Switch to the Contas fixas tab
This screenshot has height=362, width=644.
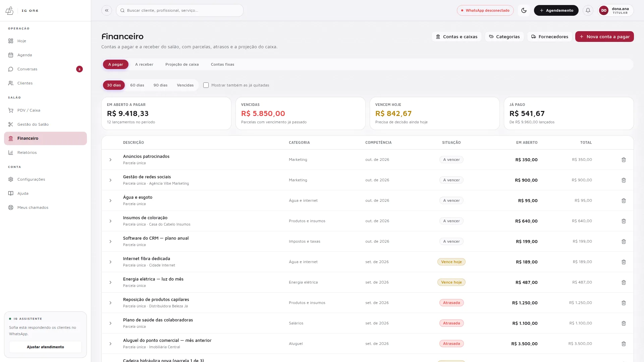pyautogui.click(x=222, y=64)
